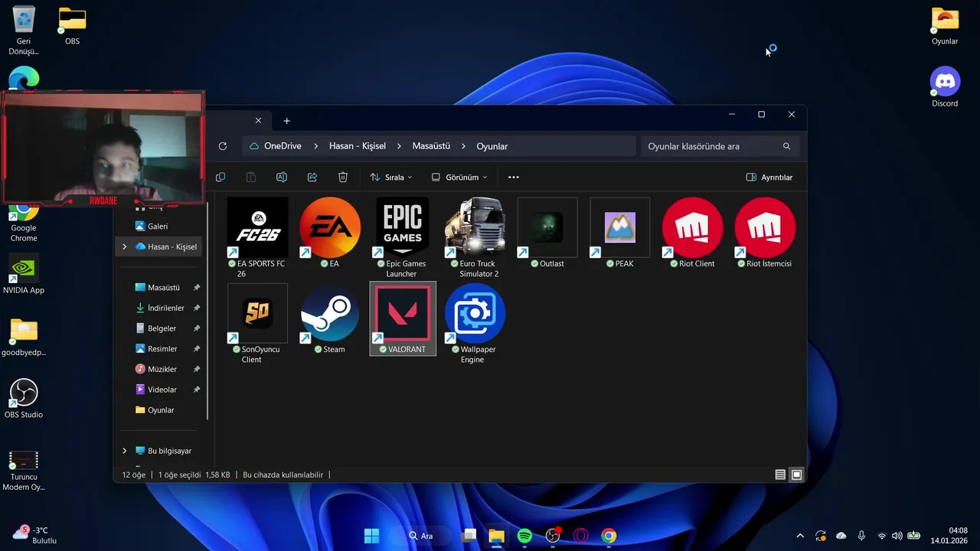
Task: Expand the Hasan - Kişisel tree node
Action: point(124,246)
